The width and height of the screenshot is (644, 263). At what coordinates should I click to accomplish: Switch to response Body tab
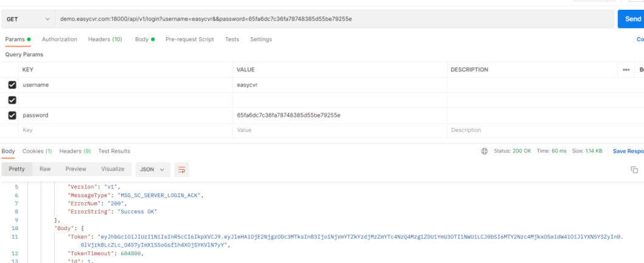pos(9,151)
